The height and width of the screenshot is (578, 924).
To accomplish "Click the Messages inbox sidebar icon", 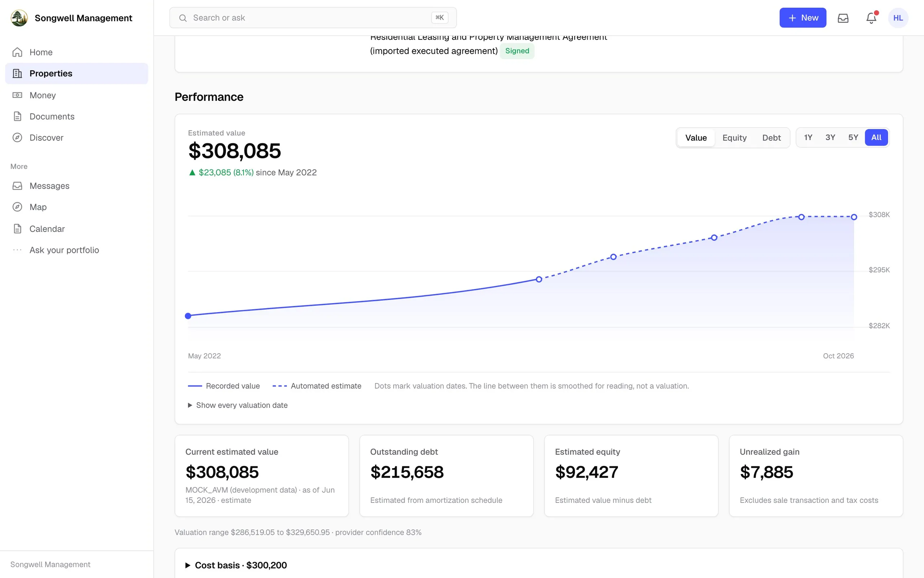I will click(17, 186).
